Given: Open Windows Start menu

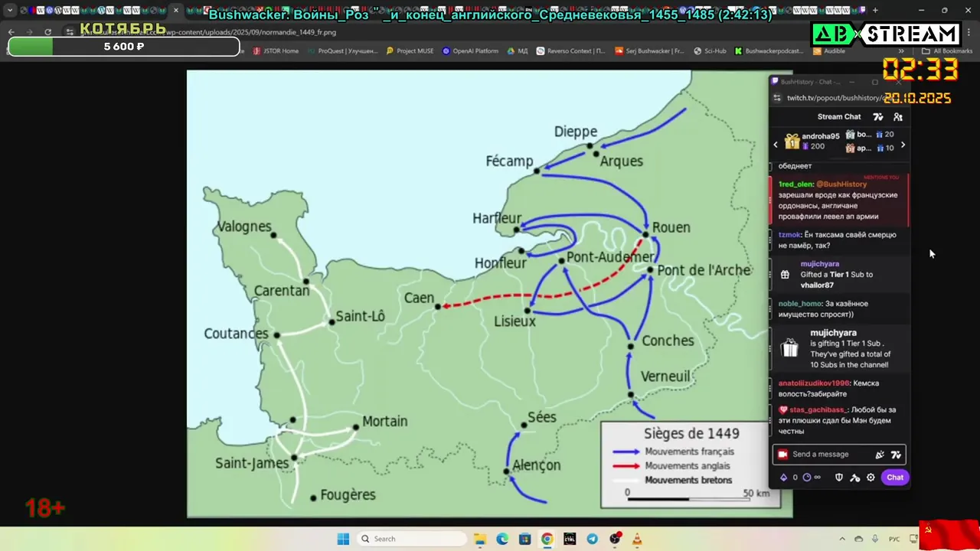Looking at the screenshot, I should pos(343,539).
